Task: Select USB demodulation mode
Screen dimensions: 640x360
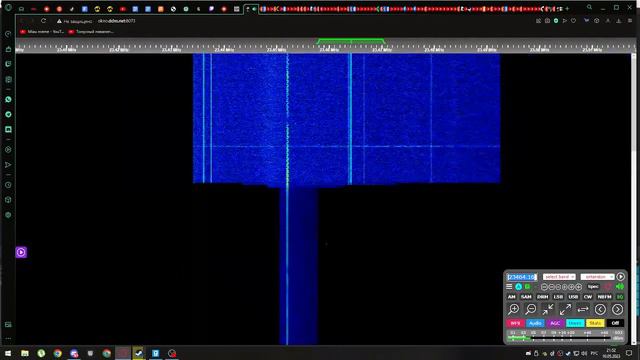Action: [573, 297]
